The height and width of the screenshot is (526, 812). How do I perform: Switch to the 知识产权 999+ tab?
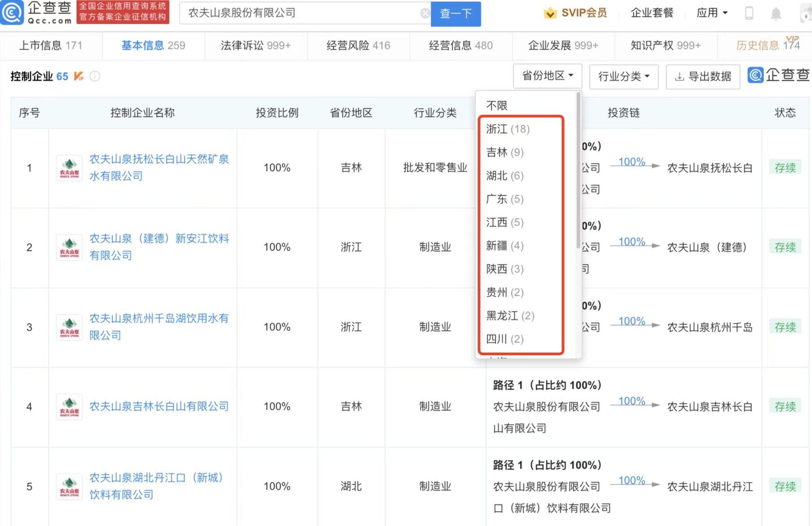666,45
